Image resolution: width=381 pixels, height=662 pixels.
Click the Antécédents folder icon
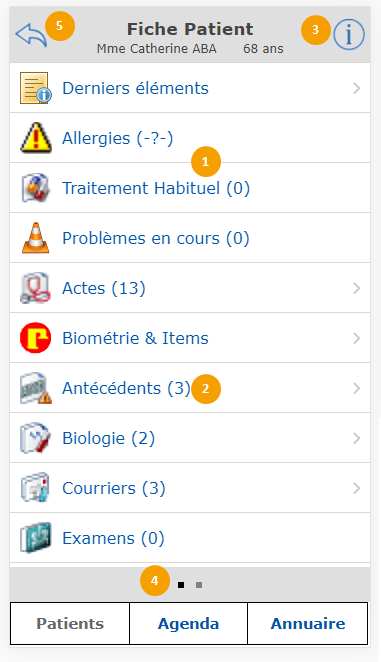(36, 388)
